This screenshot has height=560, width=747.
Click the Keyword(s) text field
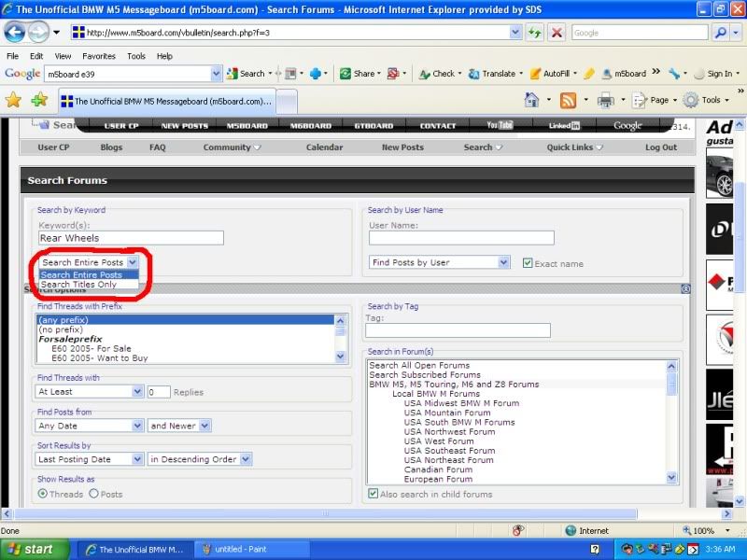131,238
